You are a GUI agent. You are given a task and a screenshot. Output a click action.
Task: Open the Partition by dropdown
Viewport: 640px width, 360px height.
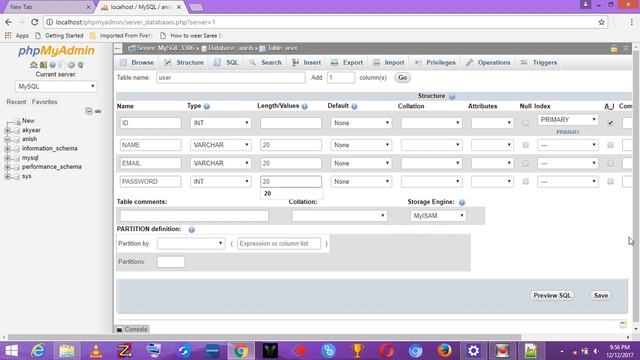(x=191, y=244)
